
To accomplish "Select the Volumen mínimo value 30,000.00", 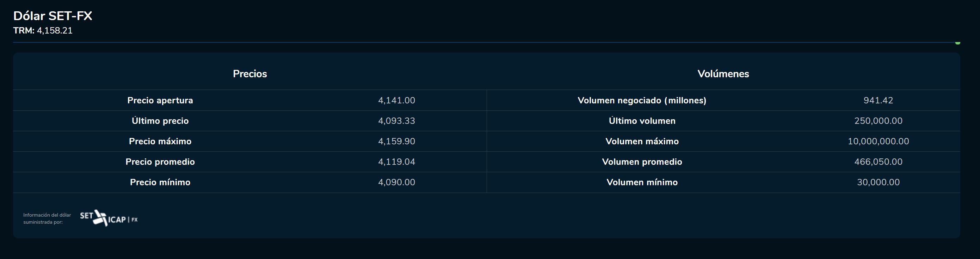I will point(878,182).
